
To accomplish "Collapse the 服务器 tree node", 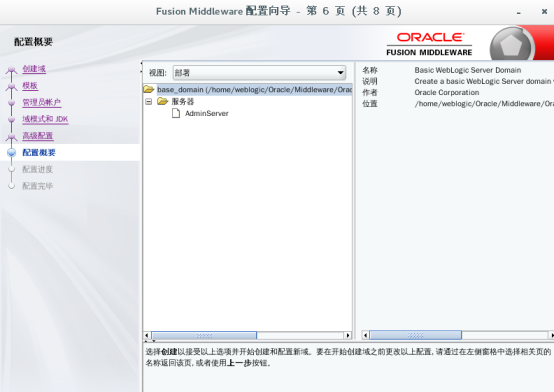I will 149,102.
